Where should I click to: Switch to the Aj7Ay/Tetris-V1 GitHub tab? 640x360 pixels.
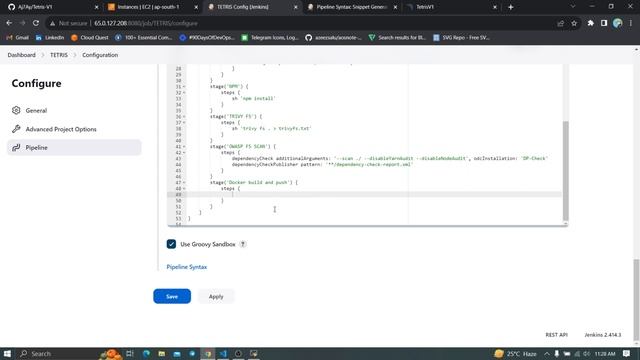(x=52, y=7)
